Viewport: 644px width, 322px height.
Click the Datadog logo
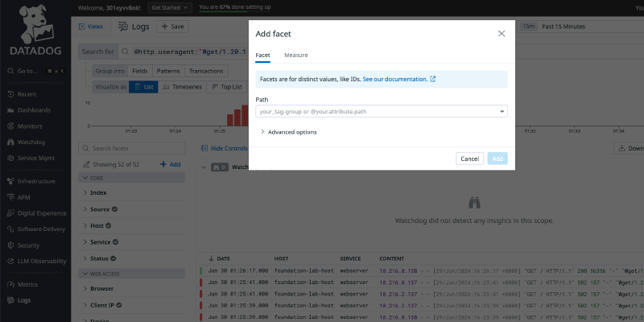point(35,32)
